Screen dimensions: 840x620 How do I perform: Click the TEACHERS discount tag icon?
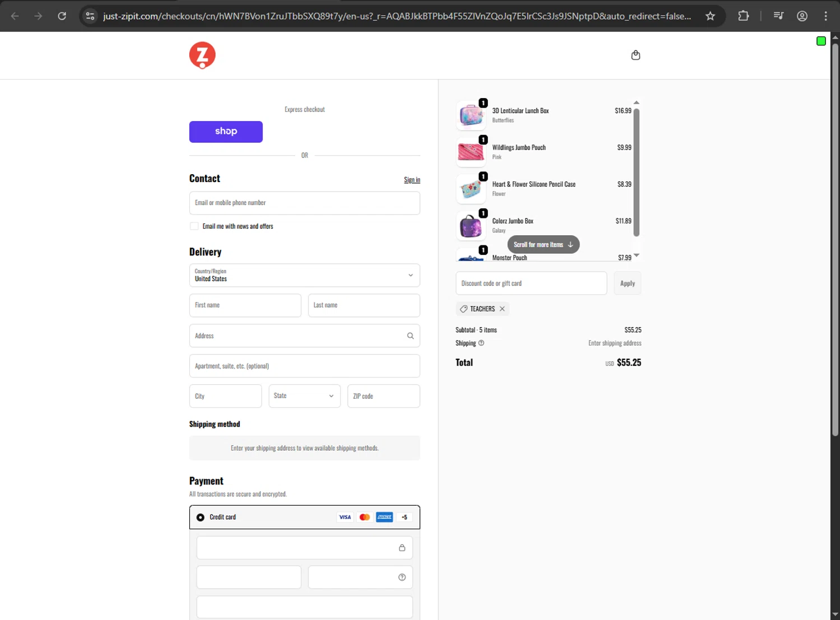click(x=464, y=309)
